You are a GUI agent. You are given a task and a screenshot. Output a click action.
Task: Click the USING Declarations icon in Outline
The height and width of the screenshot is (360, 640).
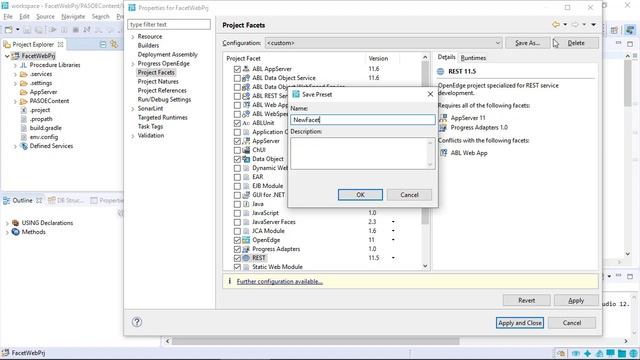tap(16, 223)
